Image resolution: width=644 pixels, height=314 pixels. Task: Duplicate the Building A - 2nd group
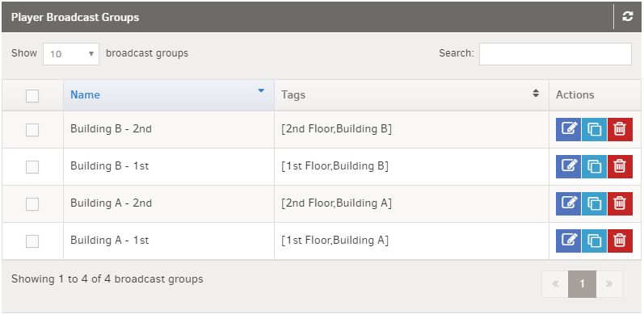[x=594, y=203]
